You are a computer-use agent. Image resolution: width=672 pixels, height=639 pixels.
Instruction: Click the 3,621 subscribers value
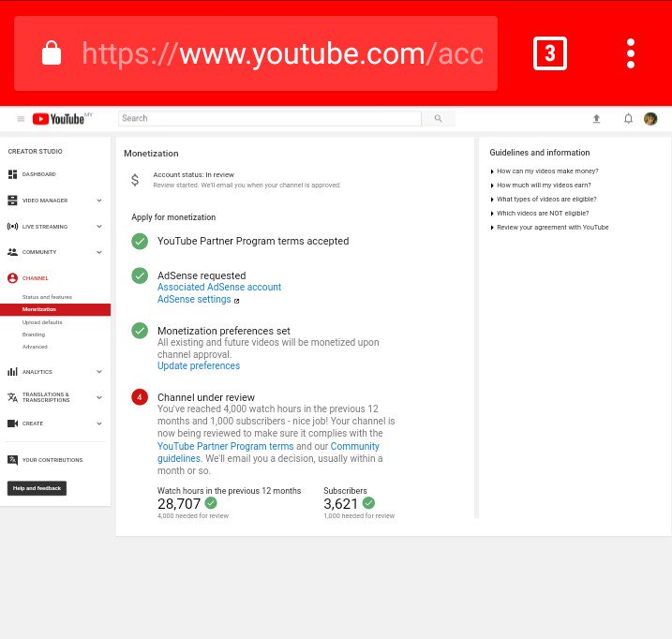[x=341, y=503]
